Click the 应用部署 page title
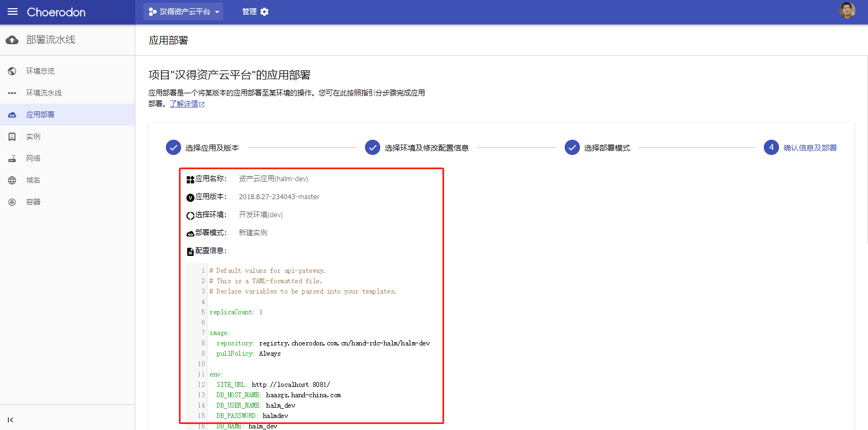Viewport: 868px width, 430px height. [x=169, y=40]
